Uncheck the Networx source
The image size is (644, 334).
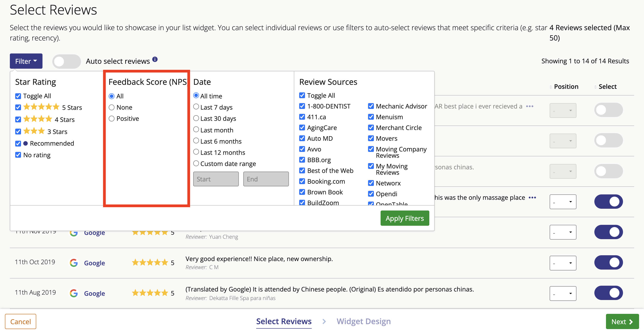coord(371,183)
